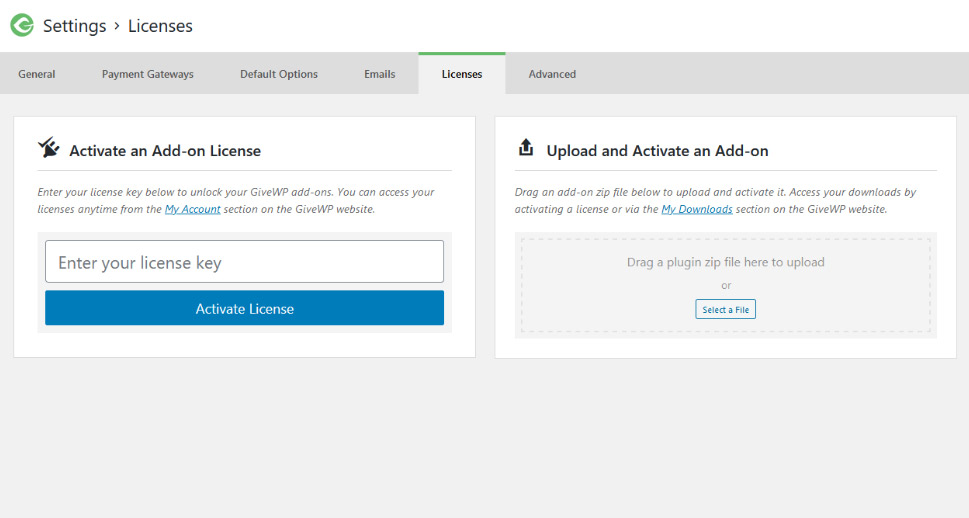Click the dashed plugin zip drop zone

[x=726, y=263]
